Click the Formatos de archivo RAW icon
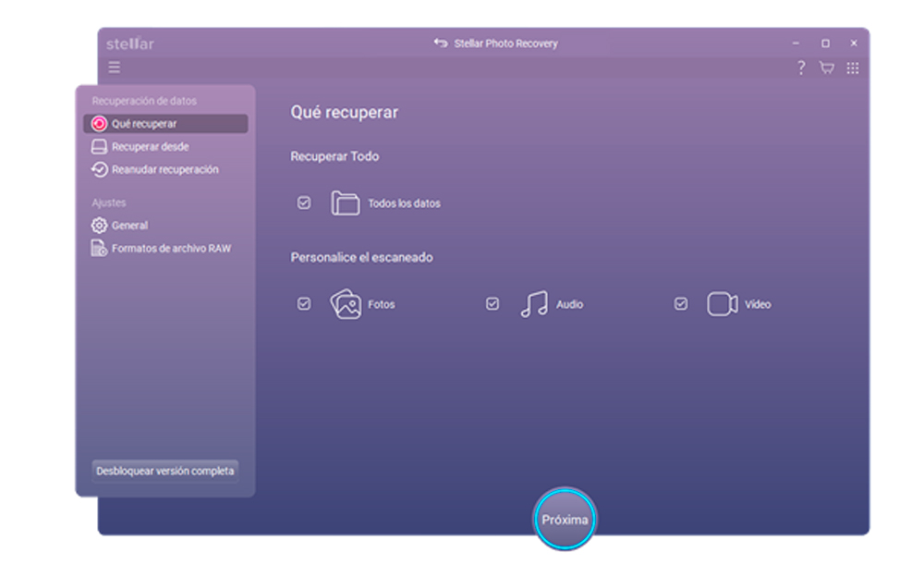Screen dimensions: 924x577 coord(99,249)
